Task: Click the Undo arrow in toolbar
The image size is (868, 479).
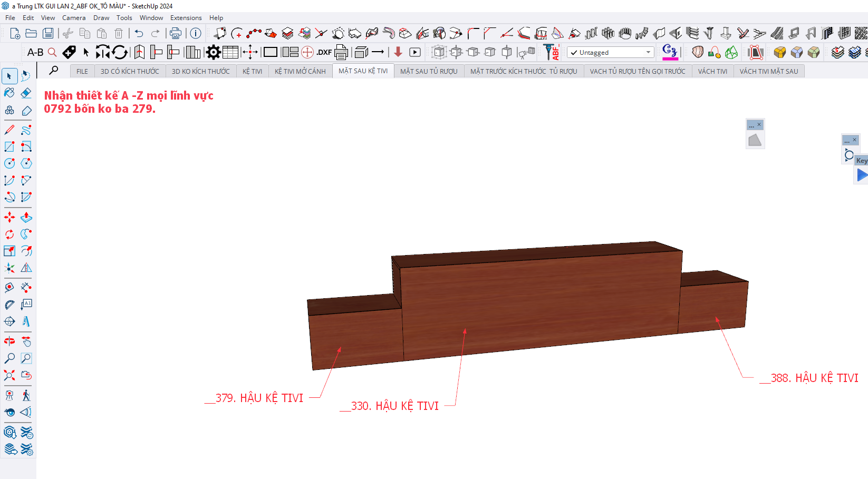Action: pos(139,34)
